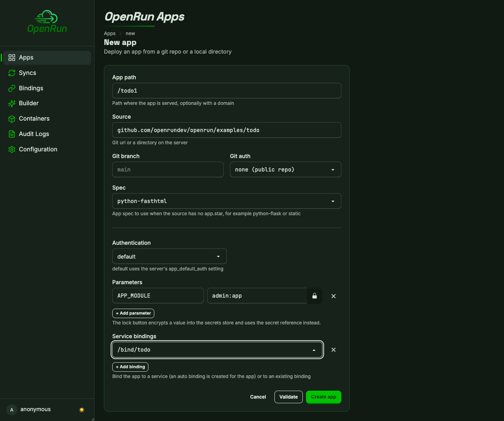Viewport: 504px width, 421px height.
Task: Click the Configuration gear icon
Action: click(12, 149)
